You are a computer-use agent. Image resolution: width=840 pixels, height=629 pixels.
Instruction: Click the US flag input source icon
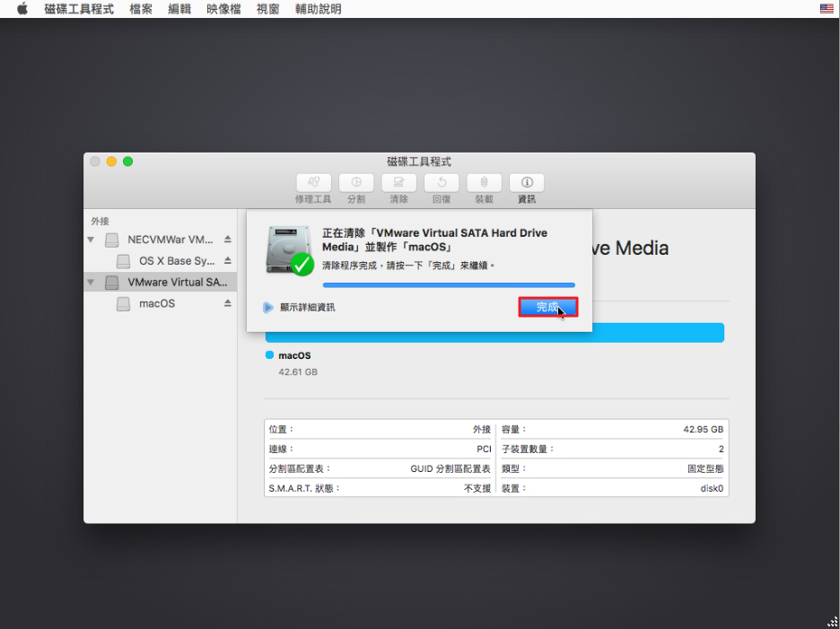pos(827,9)
